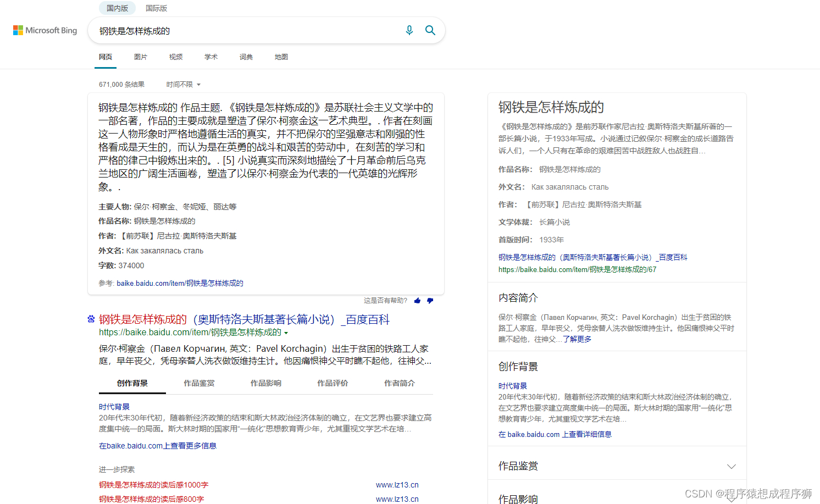Click the 字数: 374000 fact row
This screenshot has height=504, width=820.
(121, 265)
